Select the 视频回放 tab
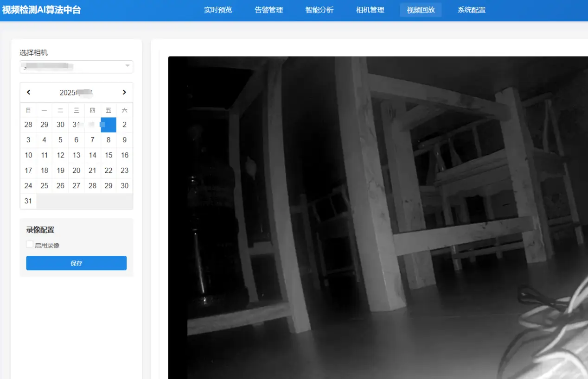The image size is (588, 379). tap(421, 10)
